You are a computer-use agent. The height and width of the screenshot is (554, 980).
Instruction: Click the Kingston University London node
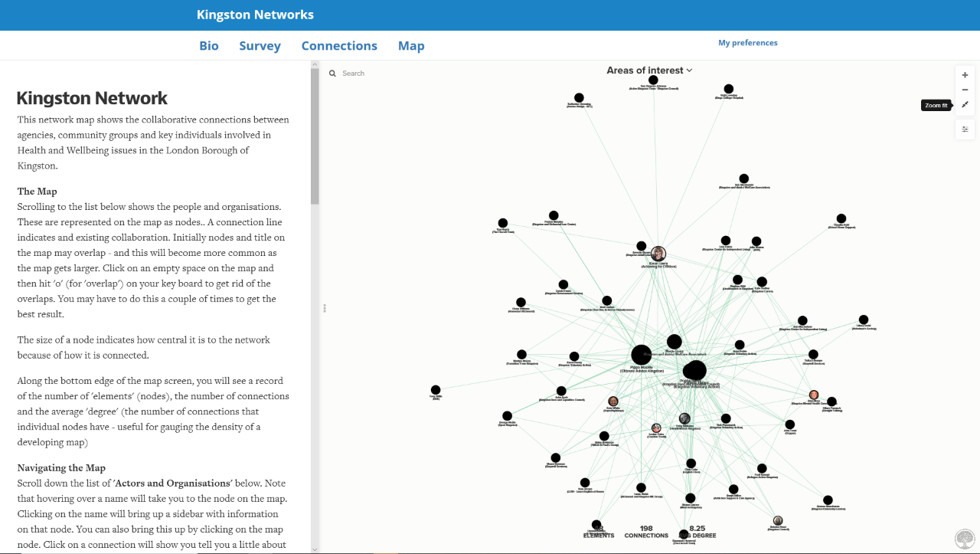point(828,500)
